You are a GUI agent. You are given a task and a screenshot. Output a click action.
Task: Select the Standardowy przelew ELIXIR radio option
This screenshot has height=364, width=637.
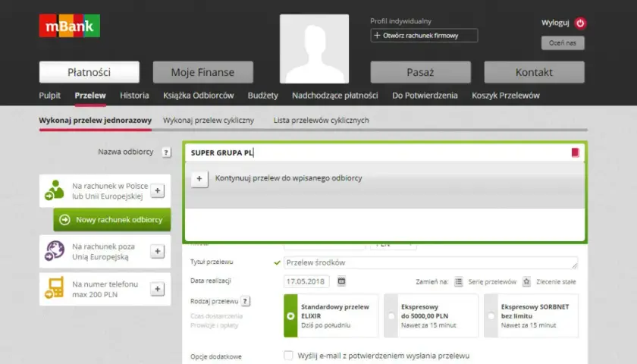291,316
